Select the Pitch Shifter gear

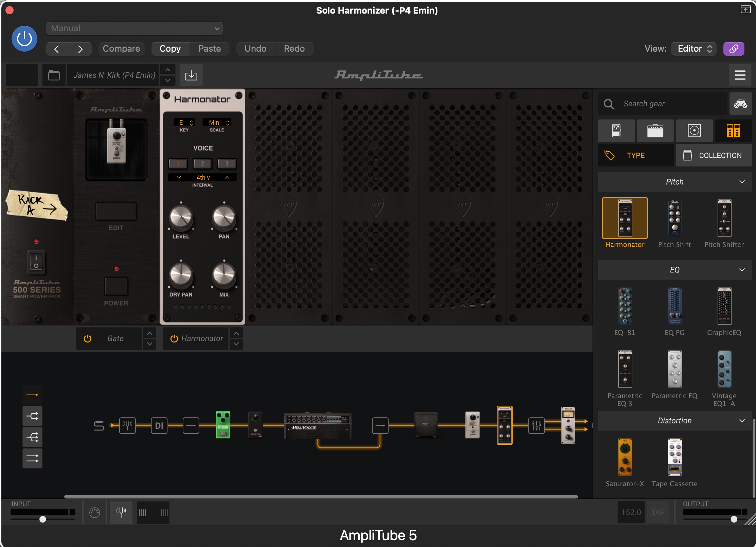[724, 218]
